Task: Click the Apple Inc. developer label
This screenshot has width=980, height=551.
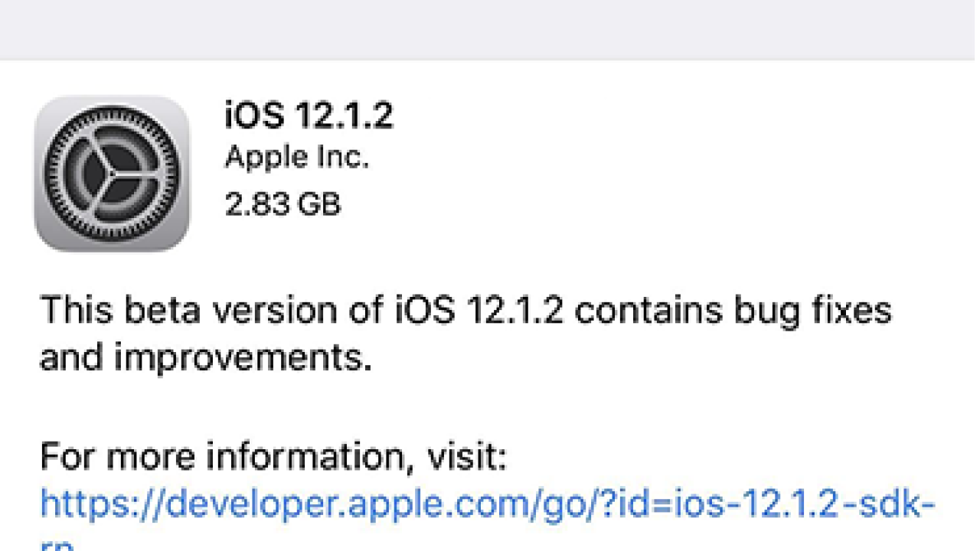Action: pyautogui.click(x=297, y=158)
